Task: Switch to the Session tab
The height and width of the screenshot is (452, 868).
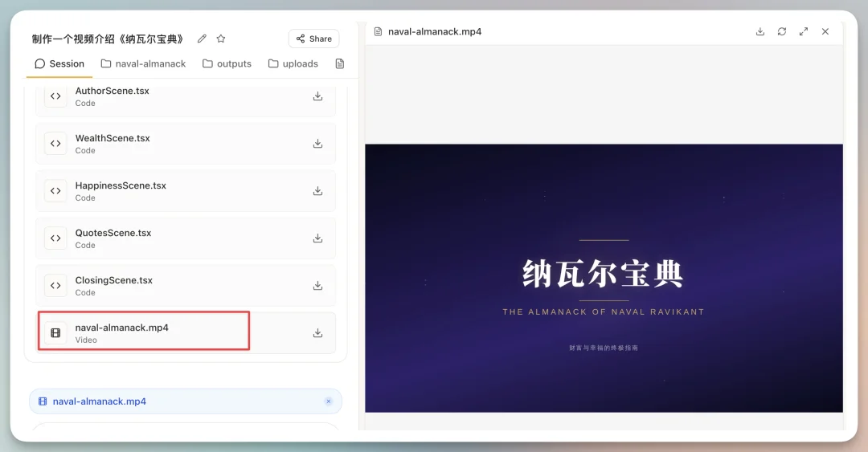Action: pyautogui.click(x=59, y=63)
